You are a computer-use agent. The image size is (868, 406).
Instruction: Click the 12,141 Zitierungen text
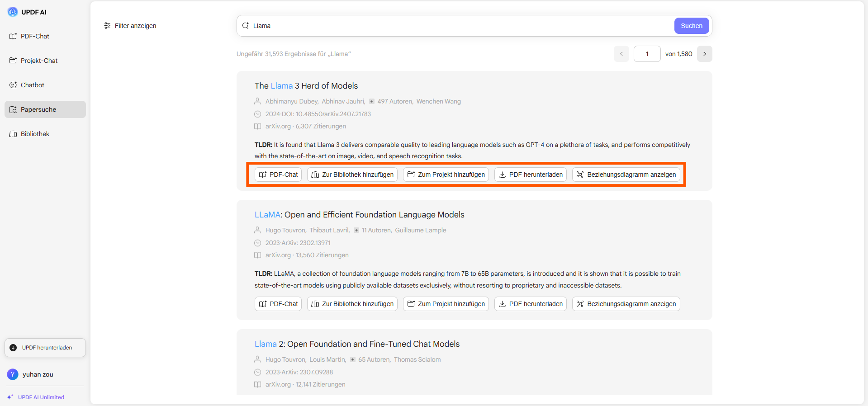point(320,384)
